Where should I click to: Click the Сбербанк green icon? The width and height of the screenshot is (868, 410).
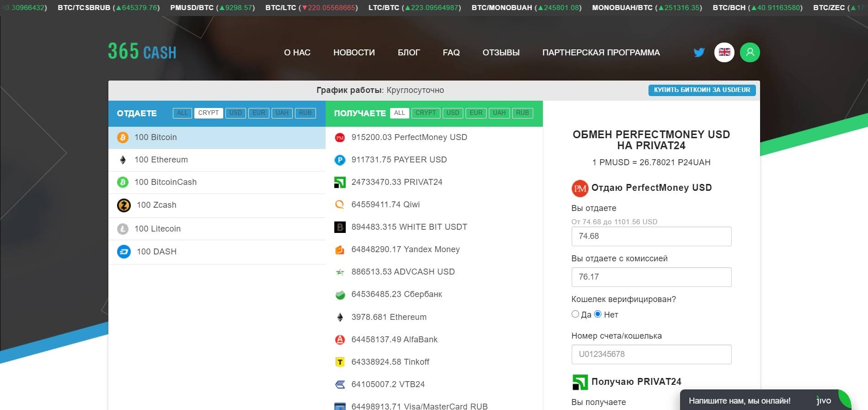(x=340, y=294)
